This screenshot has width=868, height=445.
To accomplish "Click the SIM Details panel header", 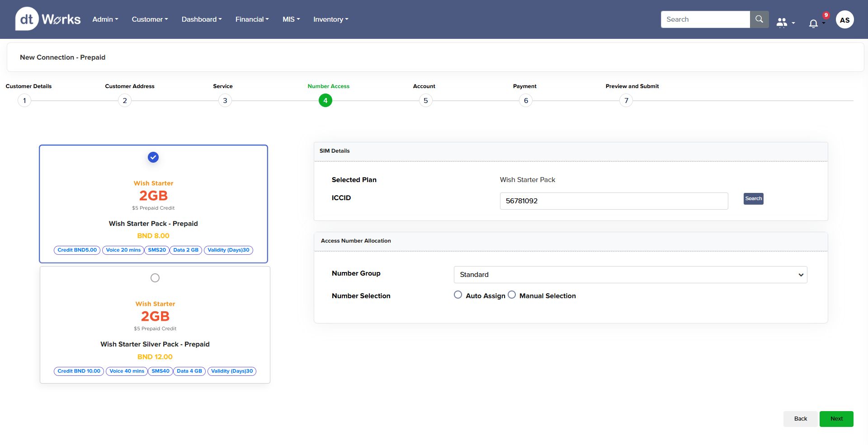I will tap(571, 151).
